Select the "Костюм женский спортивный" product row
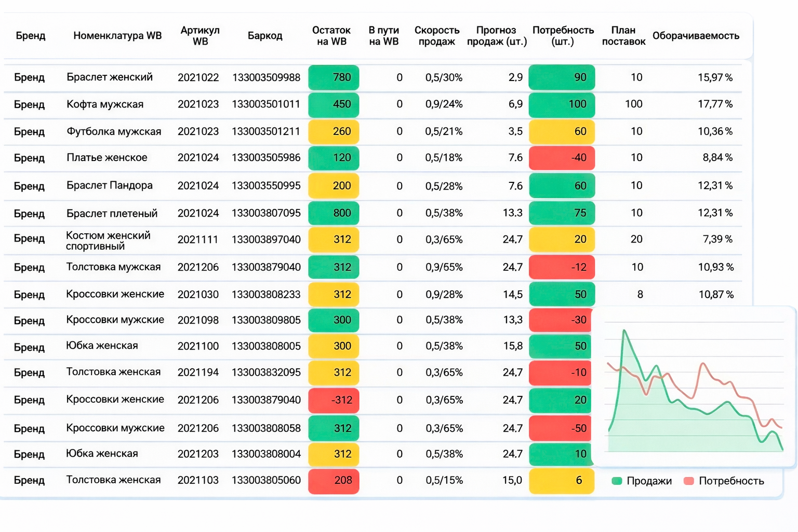Viewport: 798px width, 532px height. click(x=108, y=241)
